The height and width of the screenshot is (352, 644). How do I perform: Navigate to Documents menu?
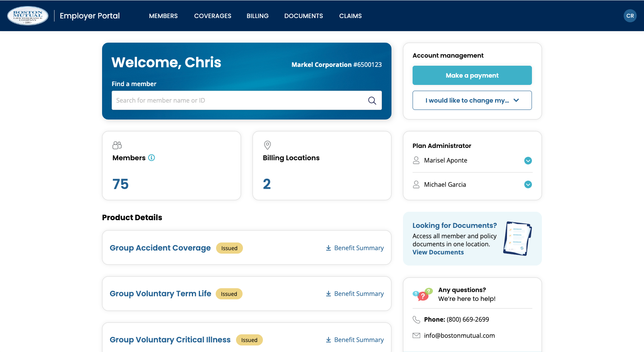point(304,16)
